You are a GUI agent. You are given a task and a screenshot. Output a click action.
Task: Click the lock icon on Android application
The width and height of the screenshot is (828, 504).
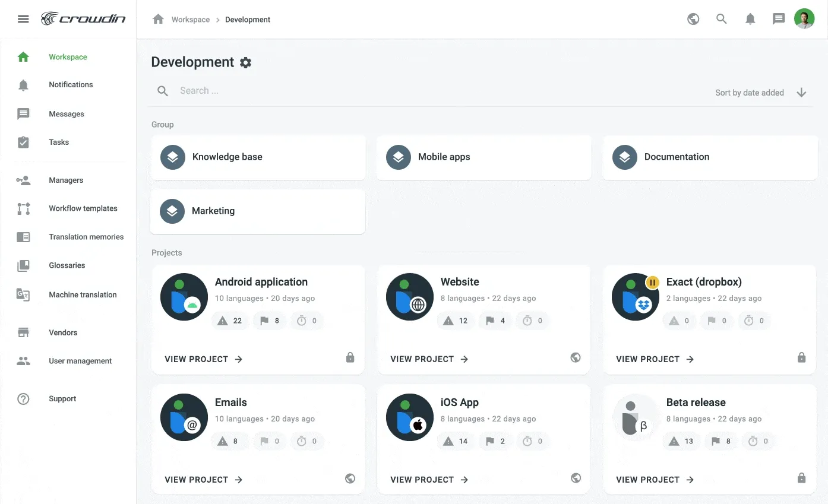point(350,357)
